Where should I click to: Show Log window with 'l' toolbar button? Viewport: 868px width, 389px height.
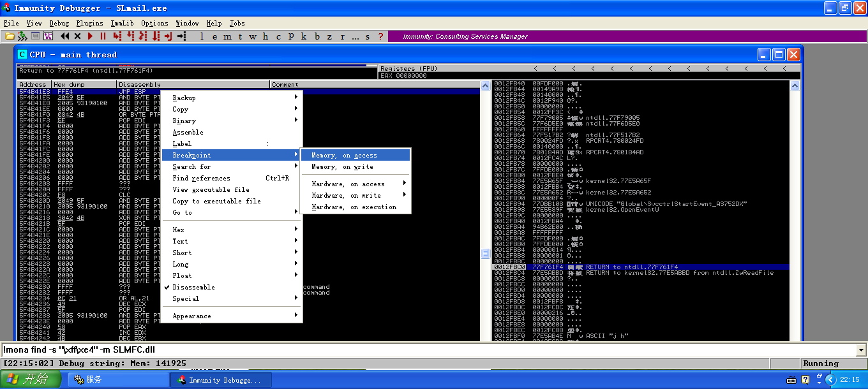(x=202, y=36)
